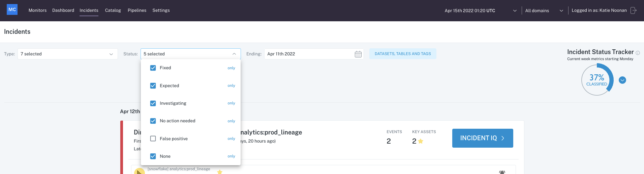
Task: Open the Settings menu item
Action: [161, 10]
